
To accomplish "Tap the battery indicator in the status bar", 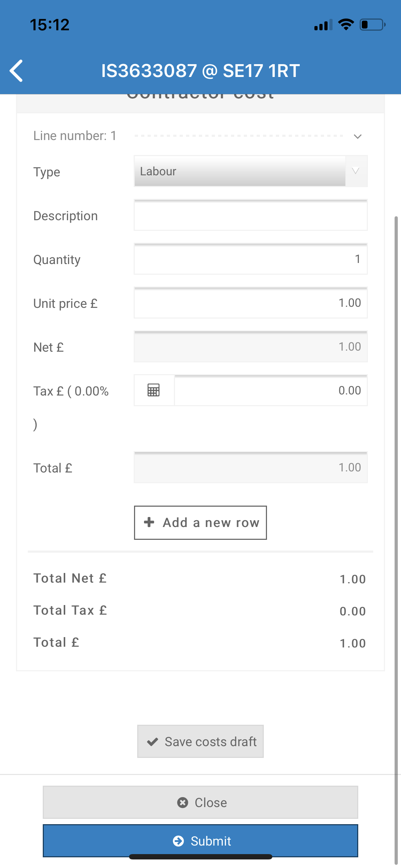I will click(372, 24).
